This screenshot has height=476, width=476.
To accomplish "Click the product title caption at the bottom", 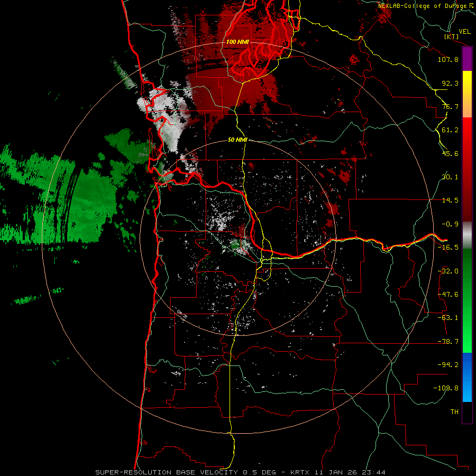I will coord(241,472).
